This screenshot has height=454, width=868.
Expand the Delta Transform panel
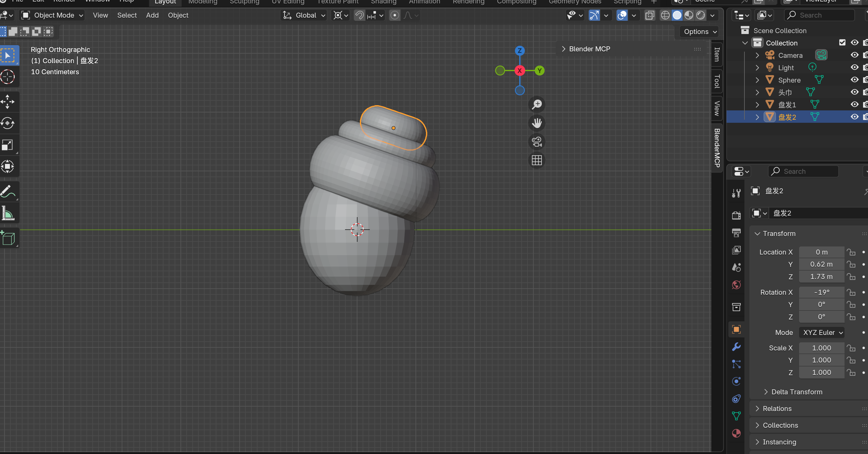click(x=797, y=392)
